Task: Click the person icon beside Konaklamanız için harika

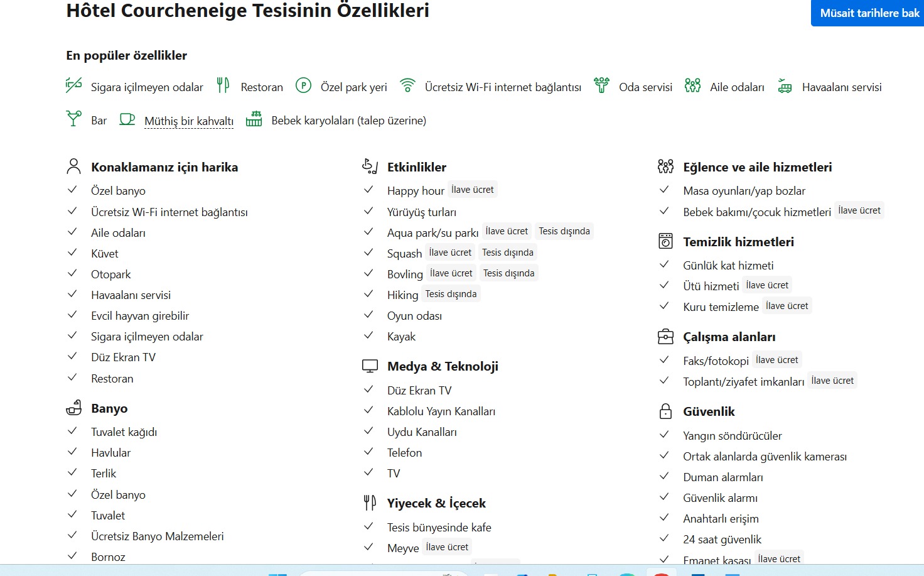Action: 74,166
